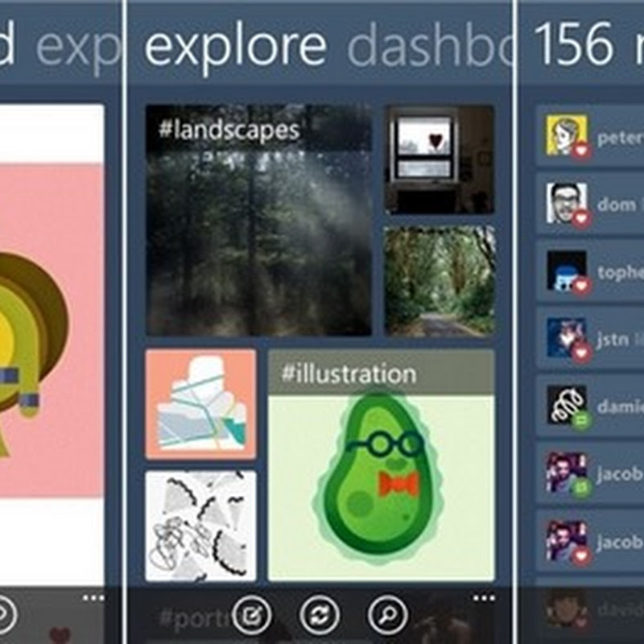This screenshot has height=644, width=644.
Task: Open the jstn notification row
Action: [590, 338]
